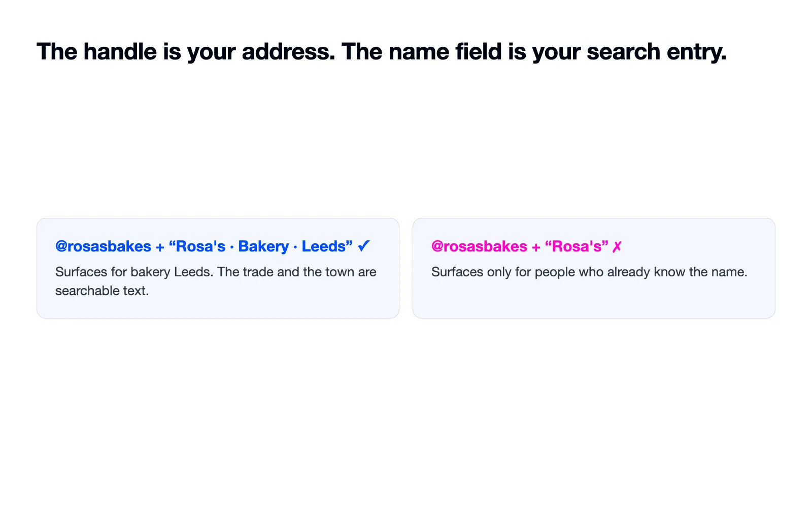Click the words "searchable text." in left card

point(102,291)
